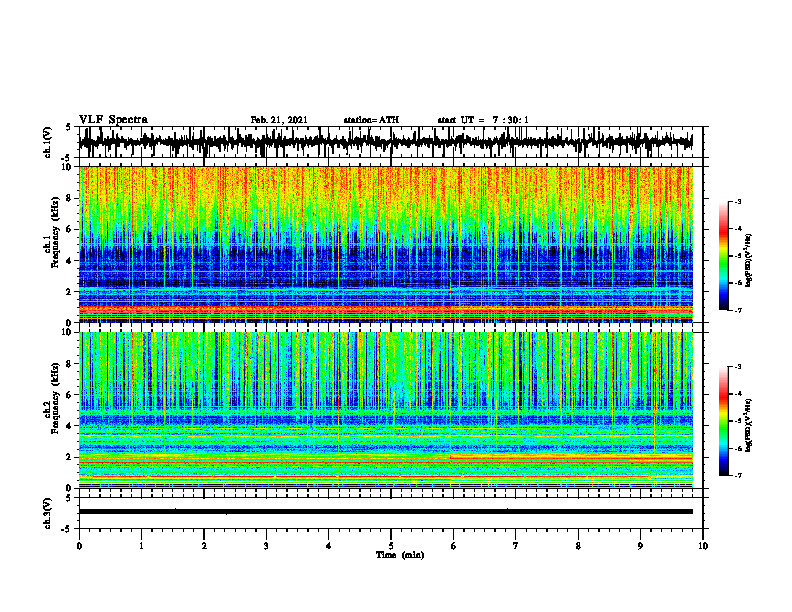Click the "ch.3(V)" axis label

pos(48,513)
